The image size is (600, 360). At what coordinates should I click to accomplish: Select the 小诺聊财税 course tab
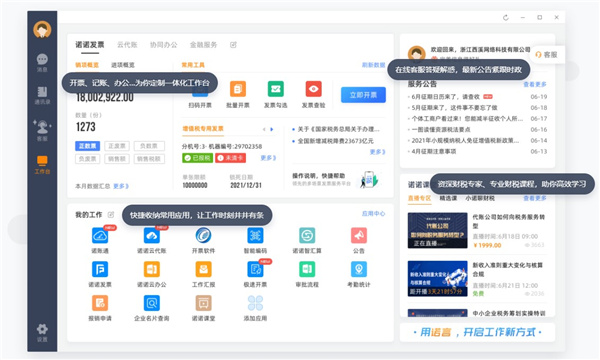click(x=480, y=198)
